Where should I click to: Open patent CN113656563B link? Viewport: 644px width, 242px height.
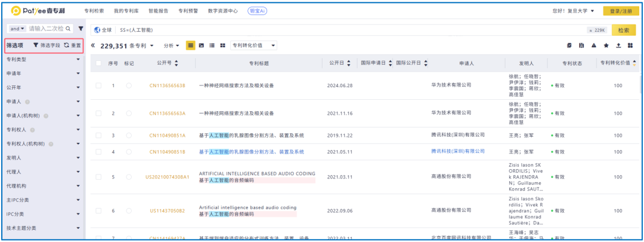point(167,85)
